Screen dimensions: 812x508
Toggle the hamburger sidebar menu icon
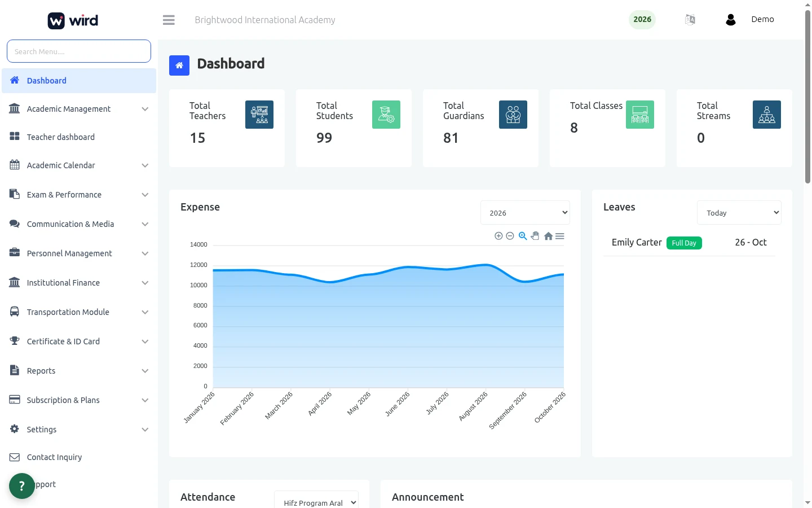click(169, 20)
